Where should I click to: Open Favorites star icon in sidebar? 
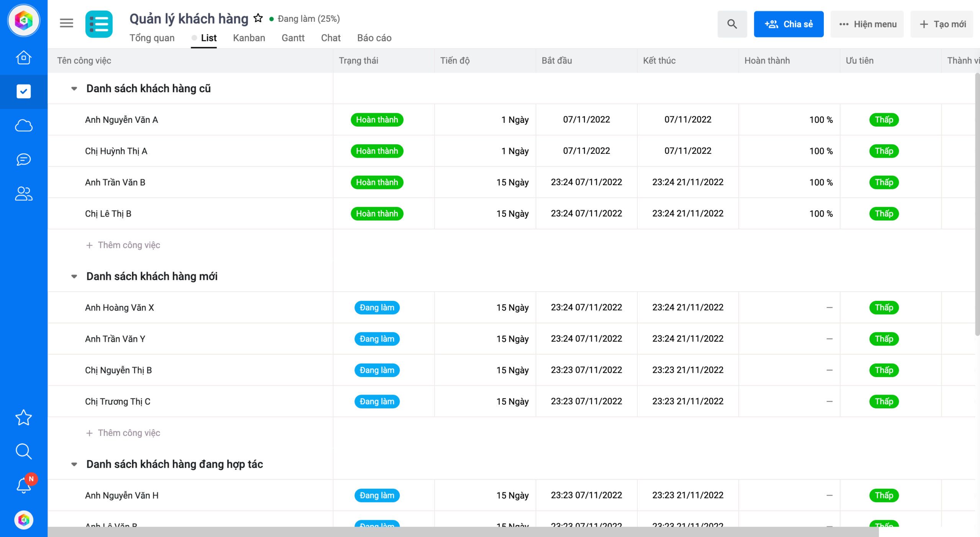(24, 418)
